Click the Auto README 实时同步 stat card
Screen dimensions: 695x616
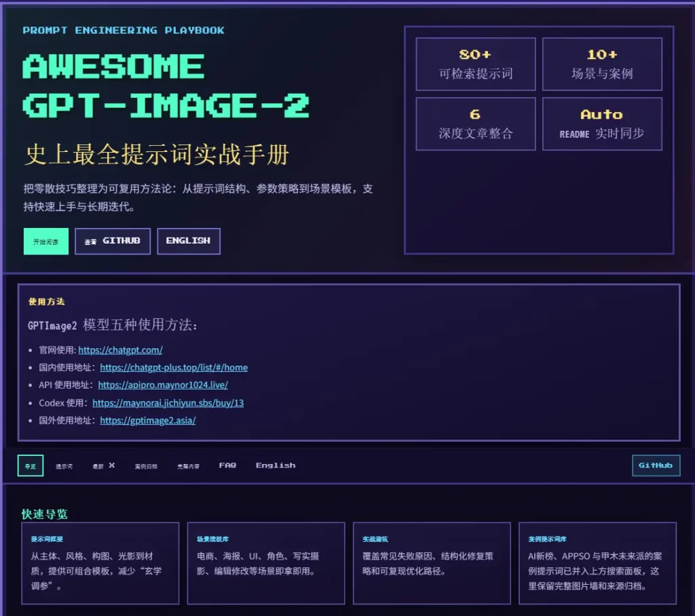click(x=602, y=124)
